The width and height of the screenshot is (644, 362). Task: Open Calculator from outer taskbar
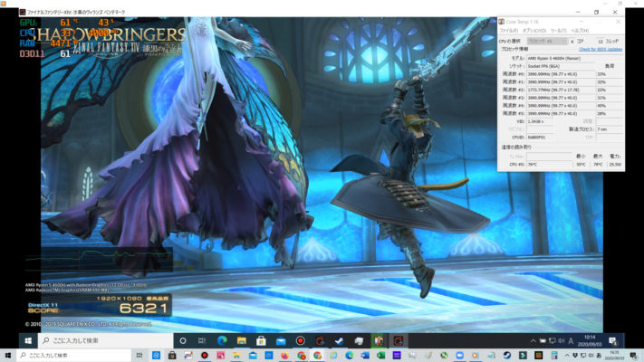click(554, 356)
